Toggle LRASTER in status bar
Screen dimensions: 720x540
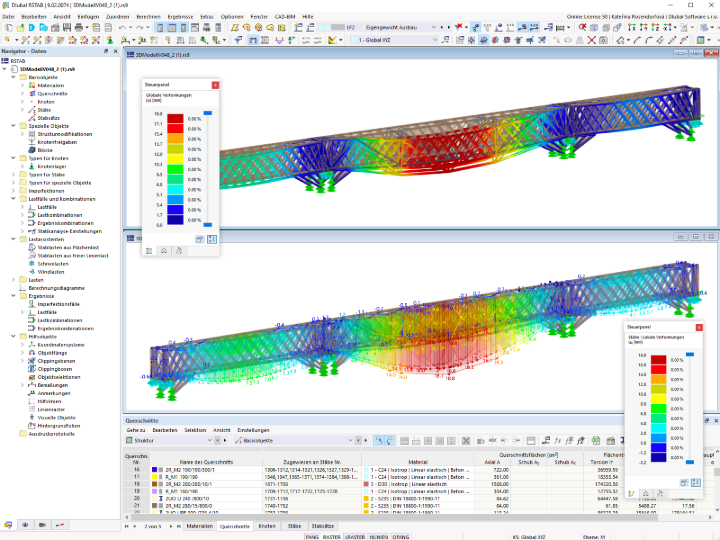[355, 537]
